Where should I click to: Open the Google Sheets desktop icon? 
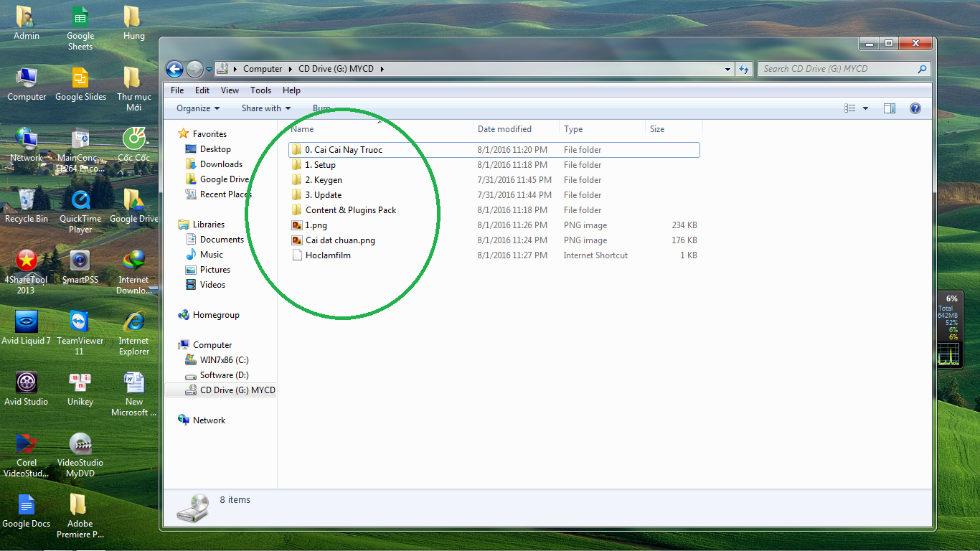[80, 27]
